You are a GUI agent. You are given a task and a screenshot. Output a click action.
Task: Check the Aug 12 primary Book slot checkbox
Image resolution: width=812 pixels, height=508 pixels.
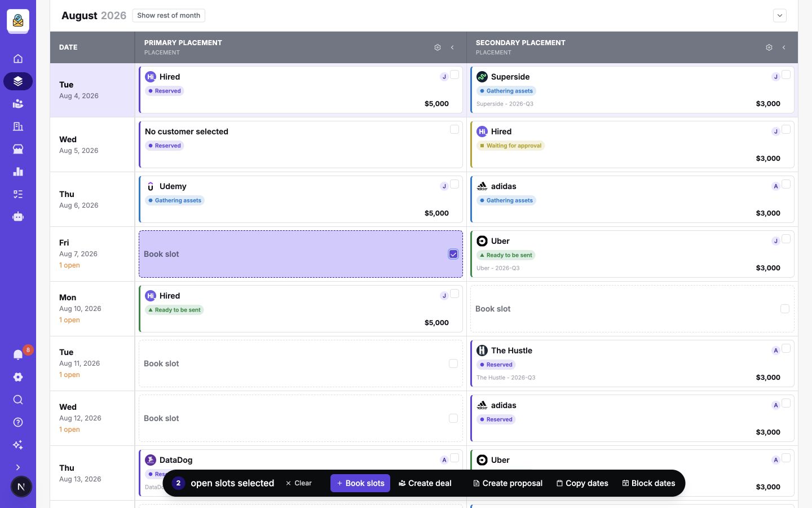(x=453, y=418)
